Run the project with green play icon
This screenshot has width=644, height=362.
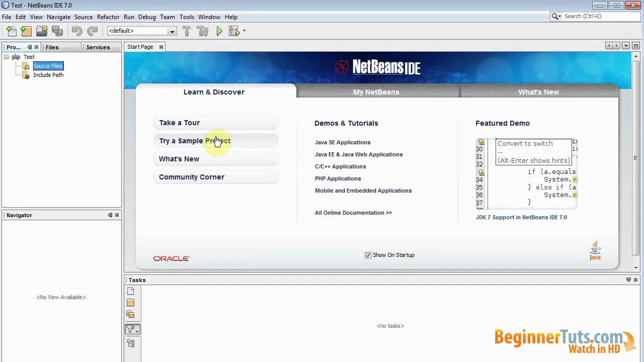coord(219,31)
